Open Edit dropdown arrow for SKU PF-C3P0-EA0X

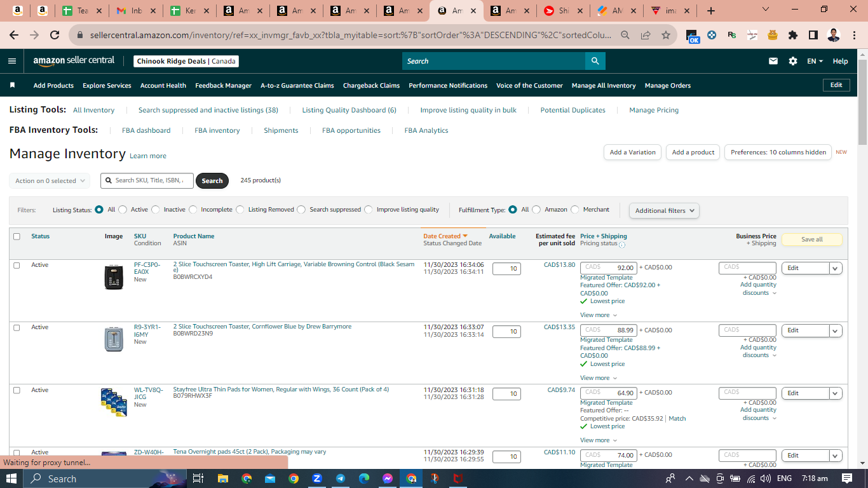[836, 268]
